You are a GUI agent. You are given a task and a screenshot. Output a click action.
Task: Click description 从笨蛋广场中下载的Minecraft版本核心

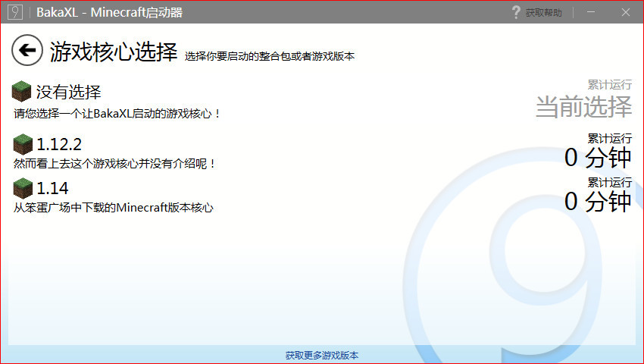(x=114, y=207)
